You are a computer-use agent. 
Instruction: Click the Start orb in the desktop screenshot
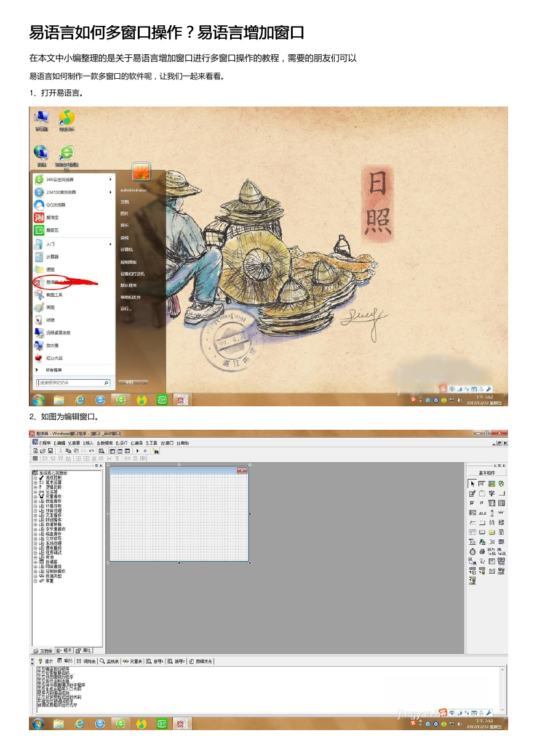39,400
